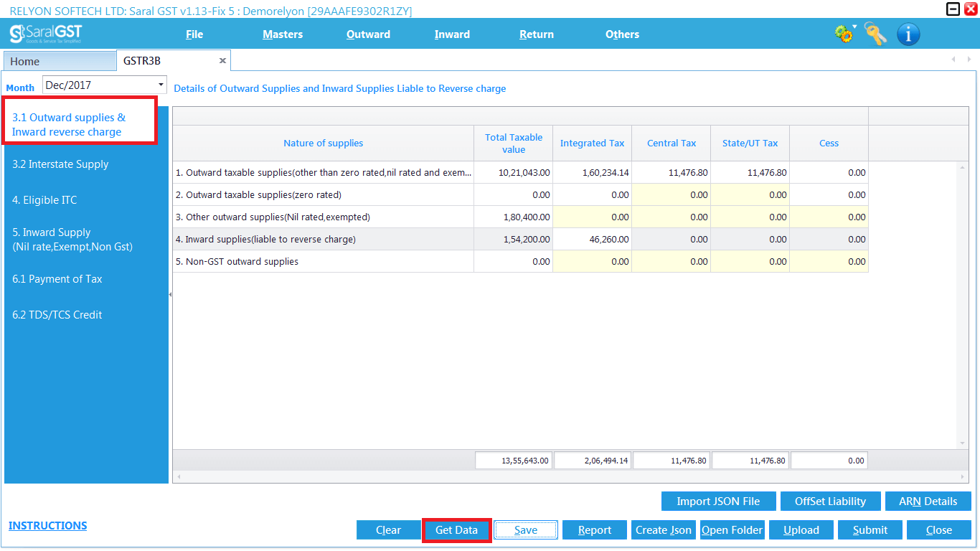Viewport: 980px width, 551px height.
Task: Click the Nature of supplies column header
Action: point(323,143)
